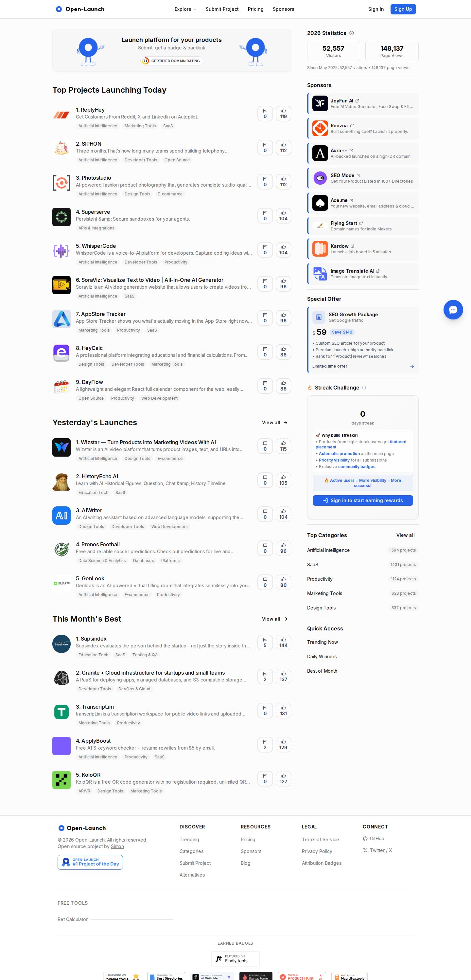Open Sponsors in top navigation
Screen dimensions: 471x980
(283, 9)
